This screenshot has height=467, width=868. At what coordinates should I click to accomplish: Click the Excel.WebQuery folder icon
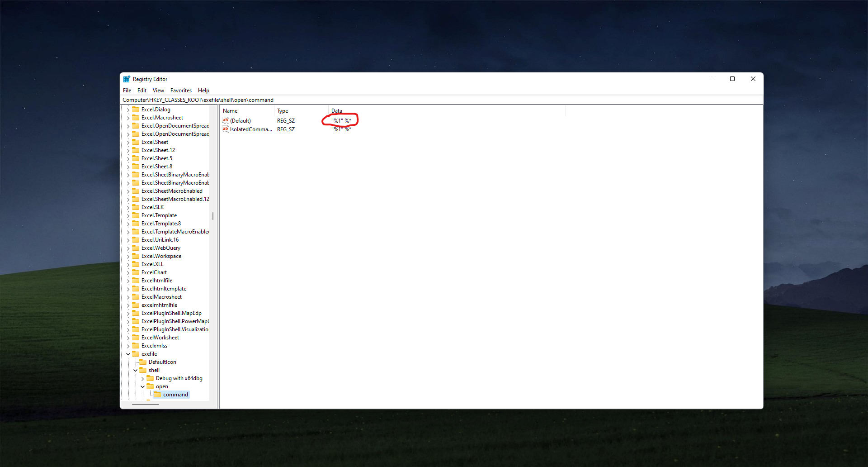tap(136, 248)
